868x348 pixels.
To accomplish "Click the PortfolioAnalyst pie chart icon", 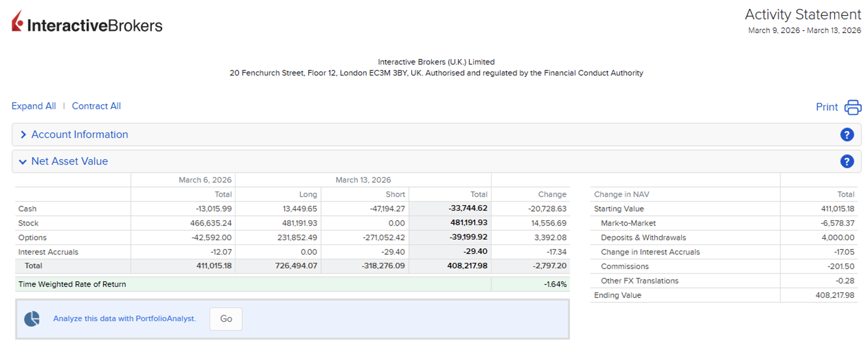I will tap(32, 318).
